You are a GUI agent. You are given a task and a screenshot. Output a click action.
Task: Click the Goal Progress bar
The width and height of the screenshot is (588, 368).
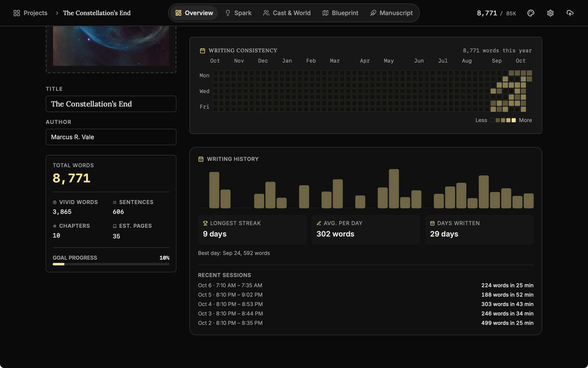(111, 264)
